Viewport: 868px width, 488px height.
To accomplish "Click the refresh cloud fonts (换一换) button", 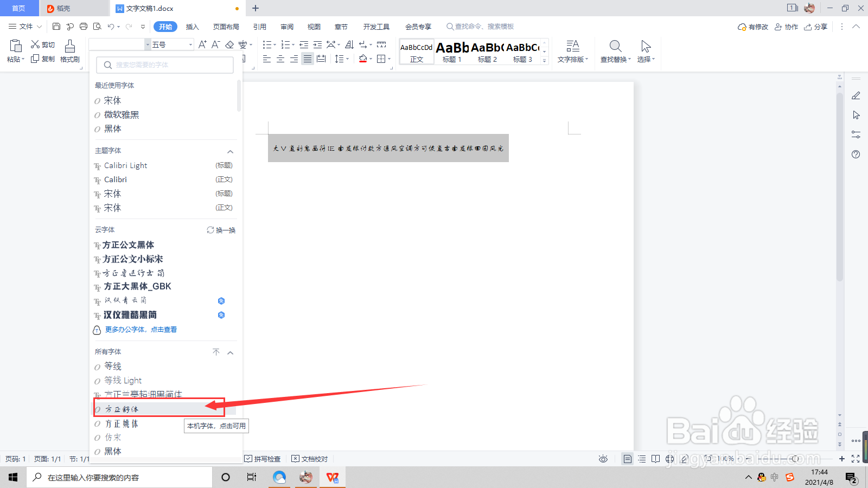I will tap(221, 230).
